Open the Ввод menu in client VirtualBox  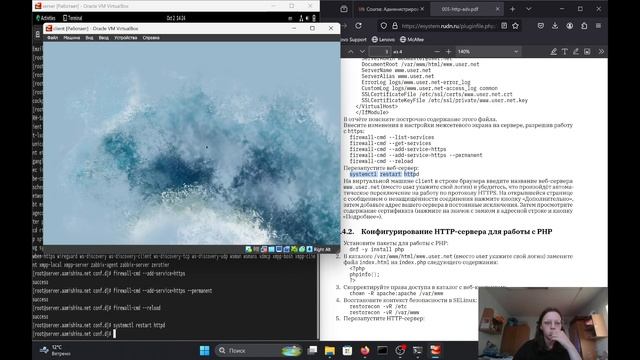point(104,38)
